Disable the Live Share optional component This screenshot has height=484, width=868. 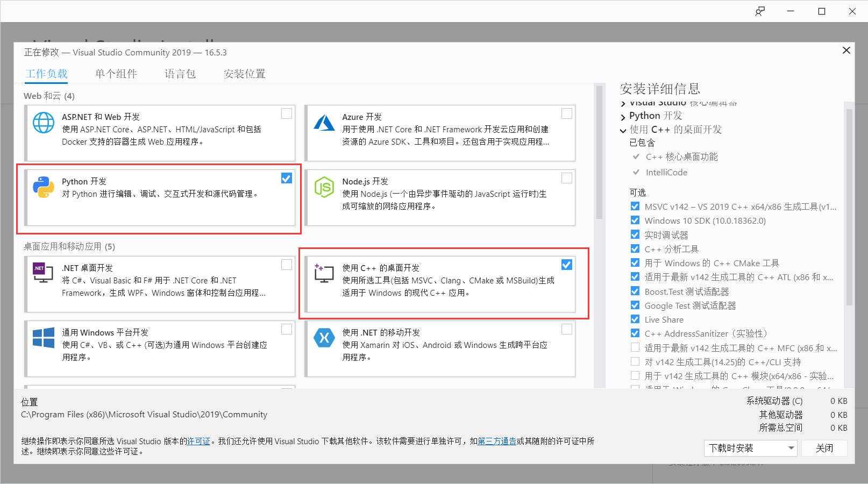click(x=635, y=319)
